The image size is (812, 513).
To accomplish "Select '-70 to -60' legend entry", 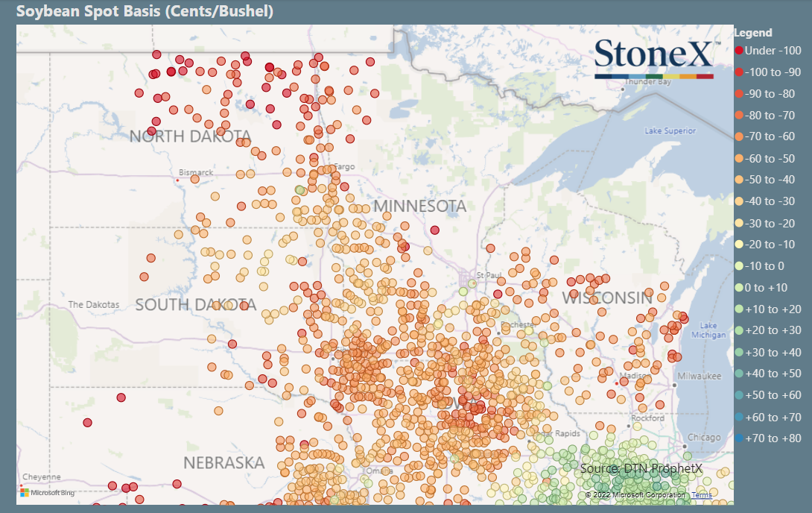I will (x=765, y=136).
